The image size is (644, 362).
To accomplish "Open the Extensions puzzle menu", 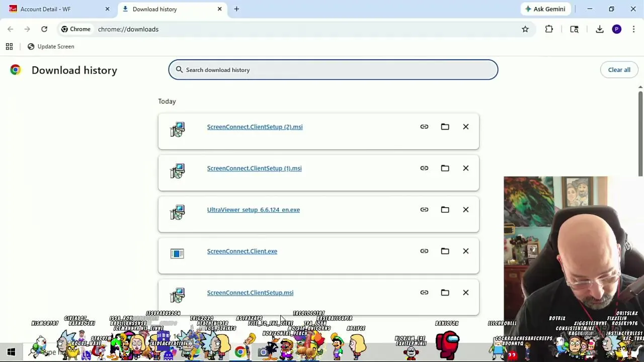I will (549, 29).
